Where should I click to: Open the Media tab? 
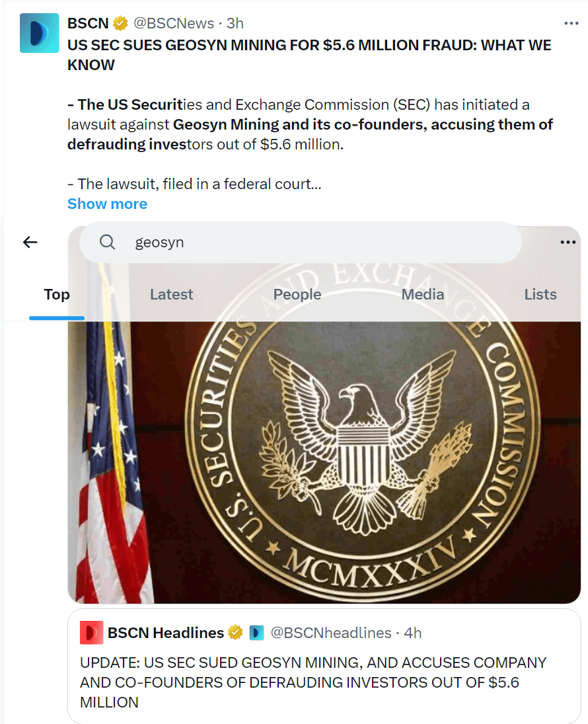tap(423, 295)
